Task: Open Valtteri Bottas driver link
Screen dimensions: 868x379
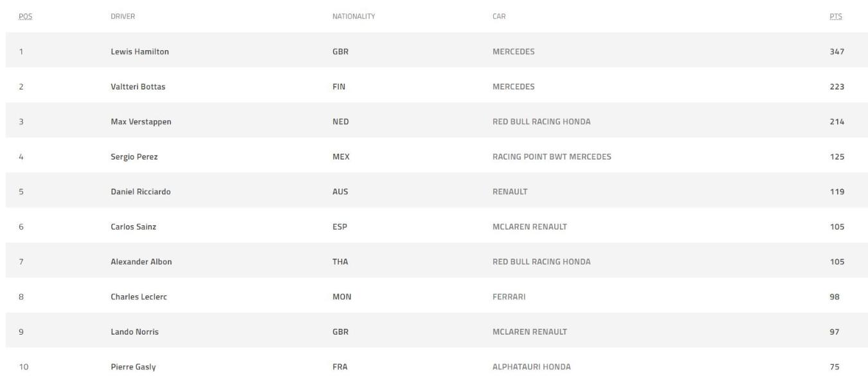Action: 138,87
